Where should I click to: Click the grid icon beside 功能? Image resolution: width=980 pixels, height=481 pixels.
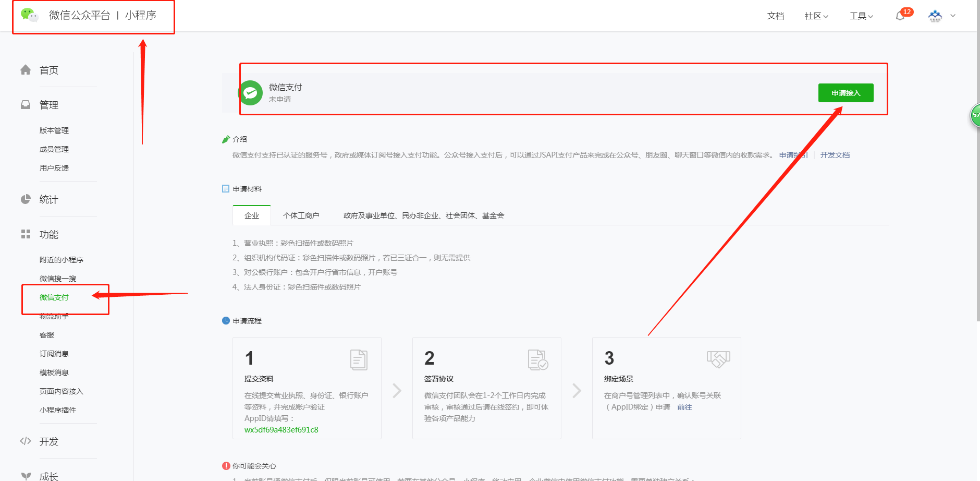(x=26, y=234)
